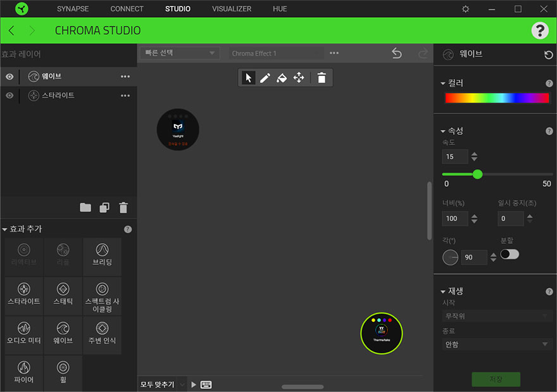Go back with the left arrow
557x392 pixels.
(11, 30)
